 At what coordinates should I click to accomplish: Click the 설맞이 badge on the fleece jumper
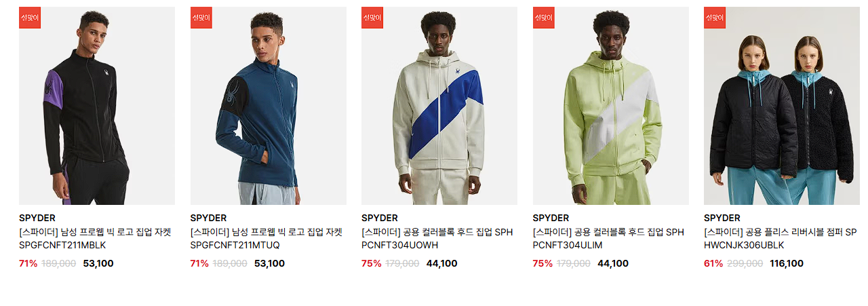[x=715, y=18]
